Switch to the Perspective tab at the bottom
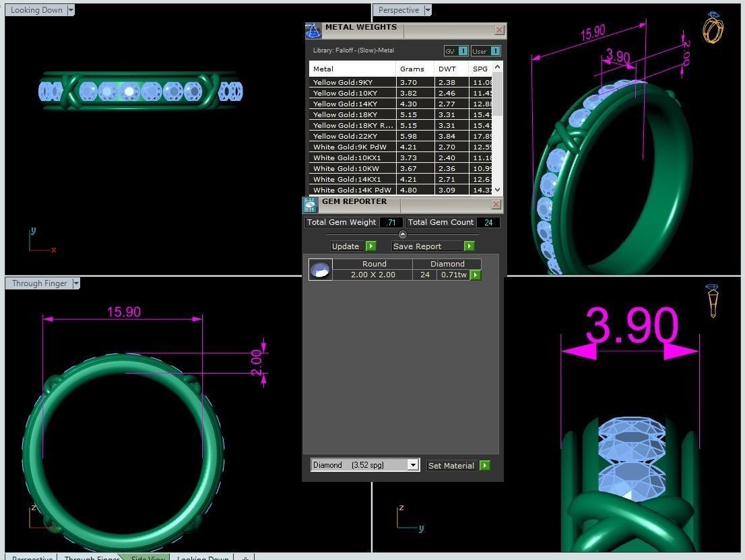This screenshot has width=745, height=560. tap(32, 557)
